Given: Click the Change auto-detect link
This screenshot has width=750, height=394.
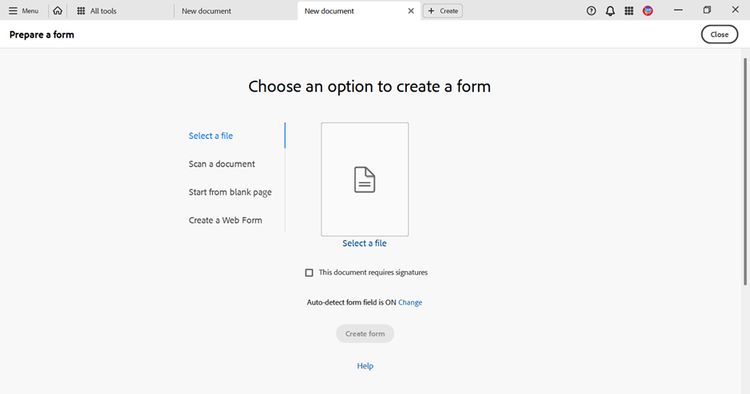Looking at the screenshot, I should (410, 302).
